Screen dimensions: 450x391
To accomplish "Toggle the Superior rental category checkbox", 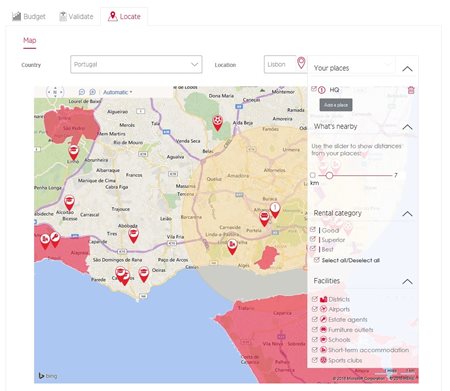I will (313, 239).
